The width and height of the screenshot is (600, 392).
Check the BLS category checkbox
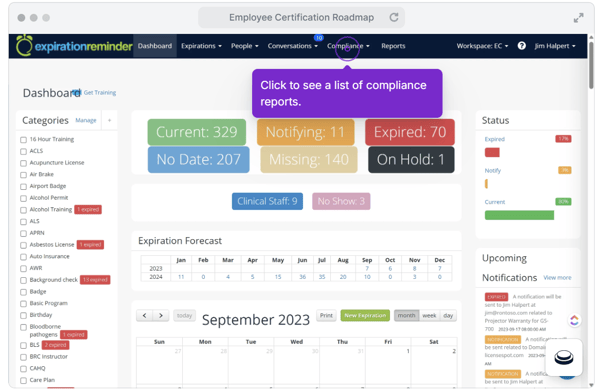coord(23,345)
